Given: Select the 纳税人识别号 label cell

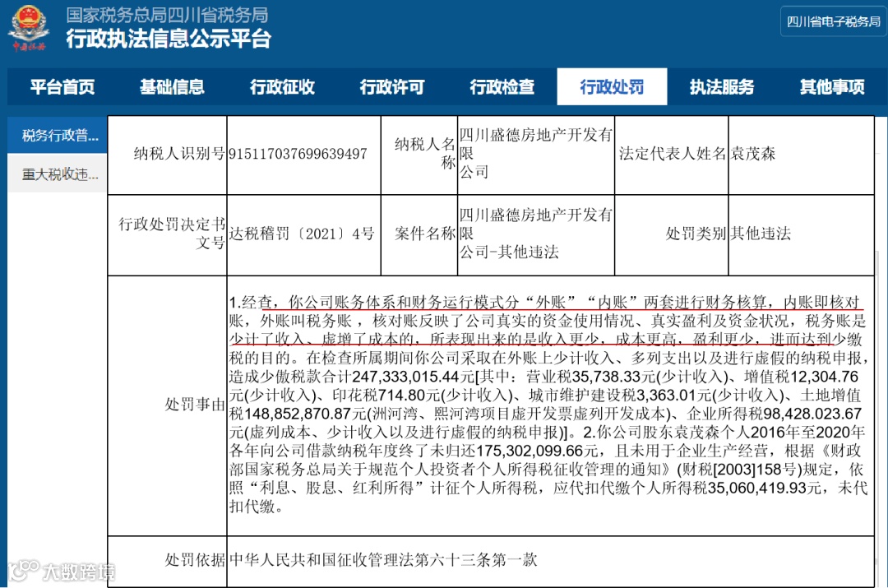Looking at the screenshot, I should [x=168, y=155].
